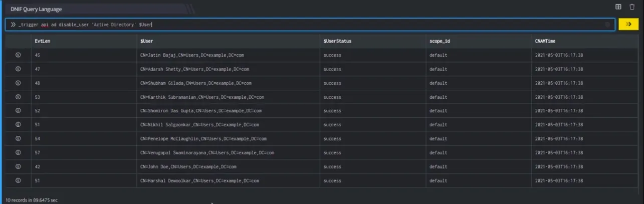The image size is (644, 204).
Task: Open info icon for John Doe row
Action: pyautogui.click(x=18, y=166)
